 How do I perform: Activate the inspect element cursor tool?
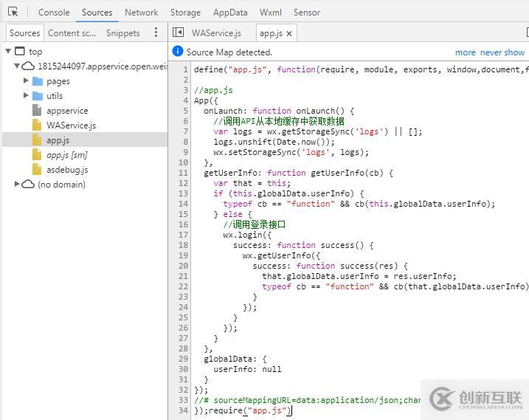tap(13, 12)
